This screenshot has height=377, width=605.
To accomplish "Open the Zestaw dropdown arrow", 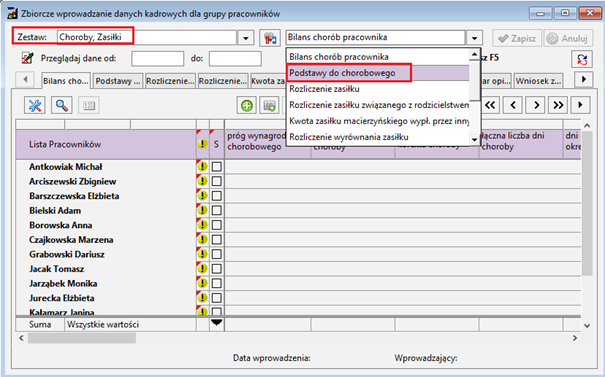I will 245,38.
